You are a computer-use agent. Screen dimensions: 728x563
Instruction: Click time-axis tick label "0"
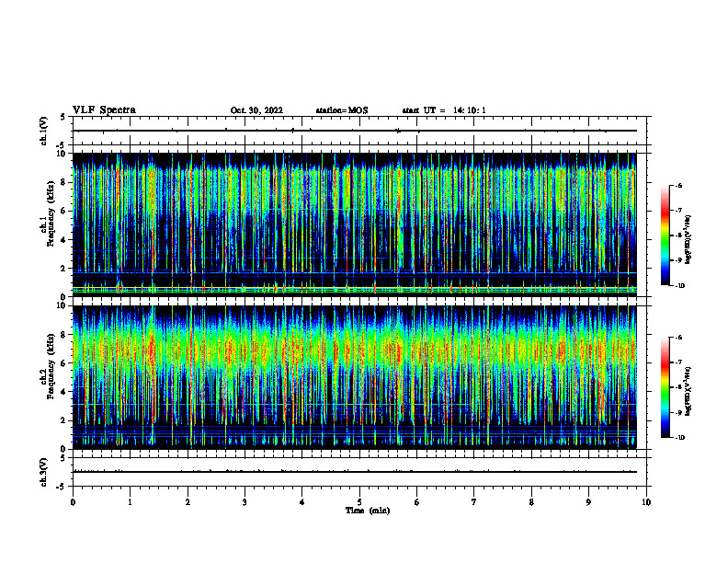(x=73, y=502)
